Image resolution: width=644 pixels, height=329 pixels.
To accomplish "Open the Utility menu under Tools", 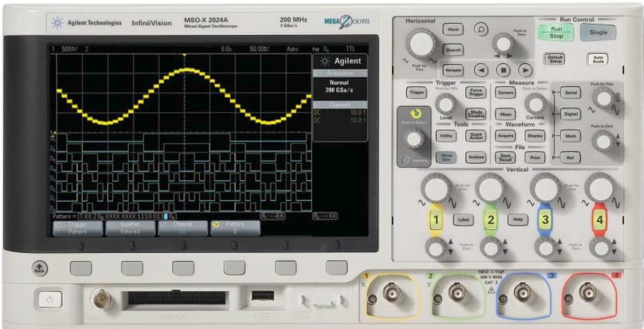I will pyautogui.click(x=445, y=136).
